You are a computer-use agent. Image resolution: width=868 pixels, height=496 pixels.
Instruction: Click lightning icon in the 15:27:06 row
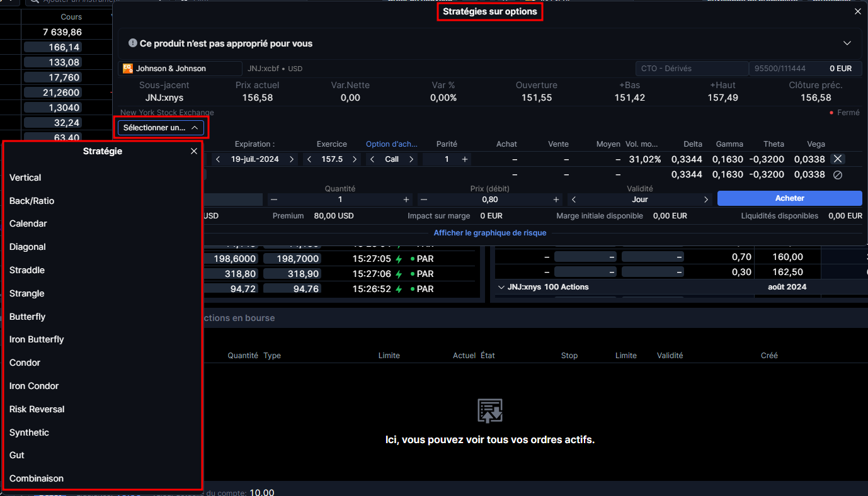tap(399, 274)
